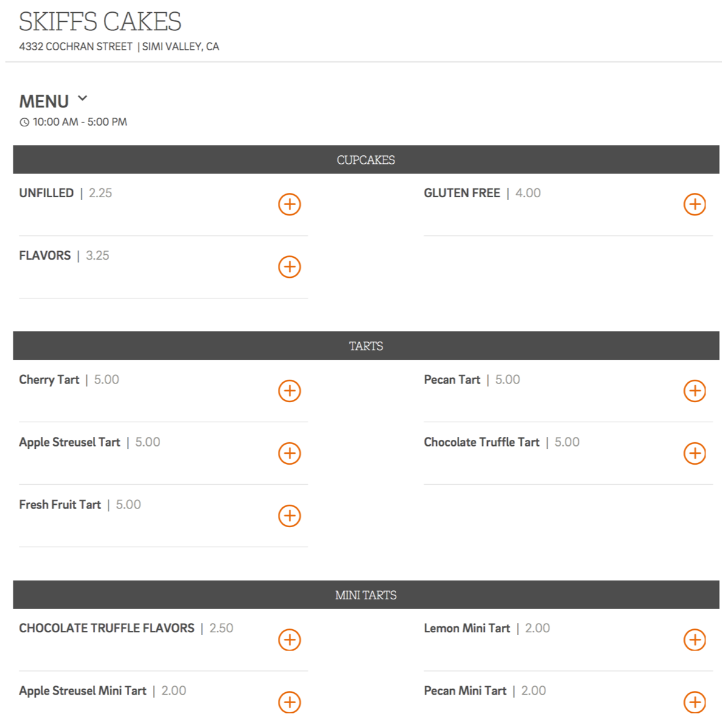The height and width of the screenshot is (728, 722).
Task: Add Lemon Mini Tart with plus icon
Action: point(694,639)
